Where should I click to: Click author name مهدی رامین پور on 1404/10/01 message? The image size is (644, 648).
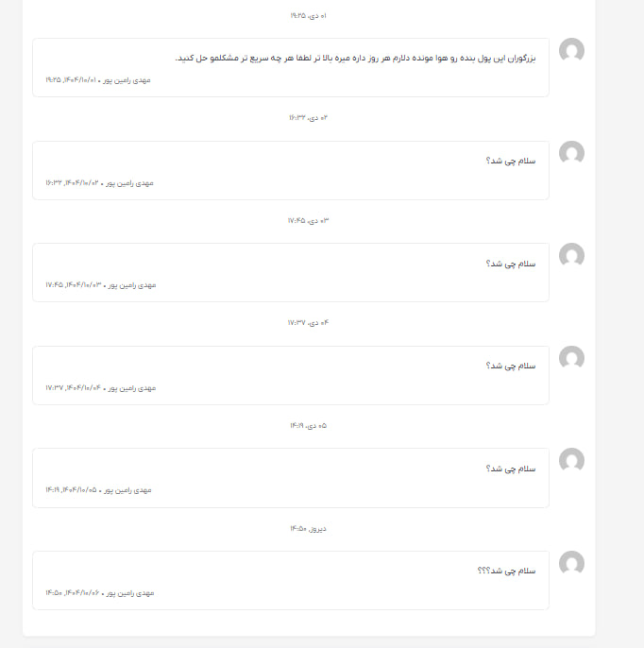127,80
